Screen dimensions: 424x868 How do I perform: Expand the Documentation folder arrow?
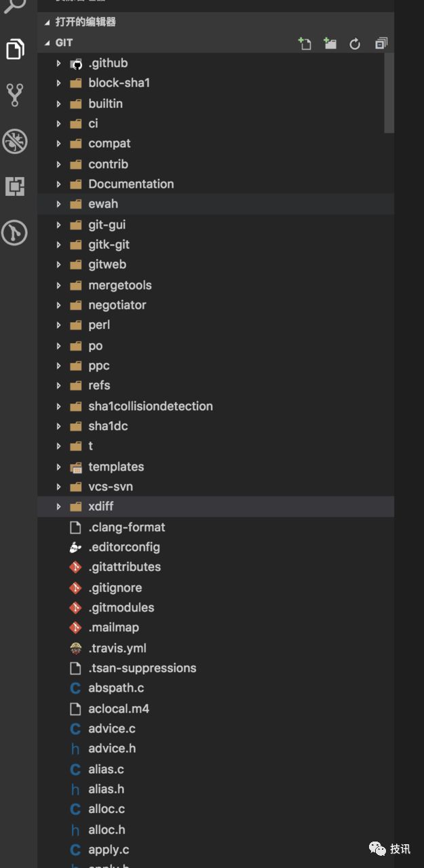click(58, 184)
